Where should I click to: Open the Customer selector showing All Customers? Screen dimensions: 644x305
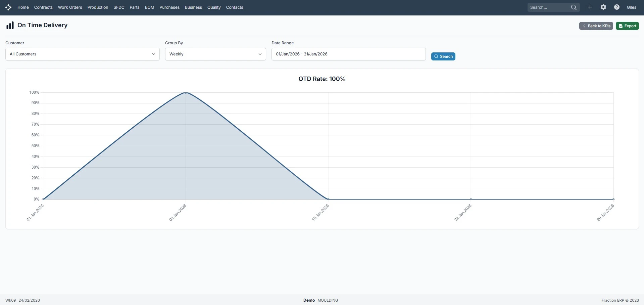coord(82,54)
